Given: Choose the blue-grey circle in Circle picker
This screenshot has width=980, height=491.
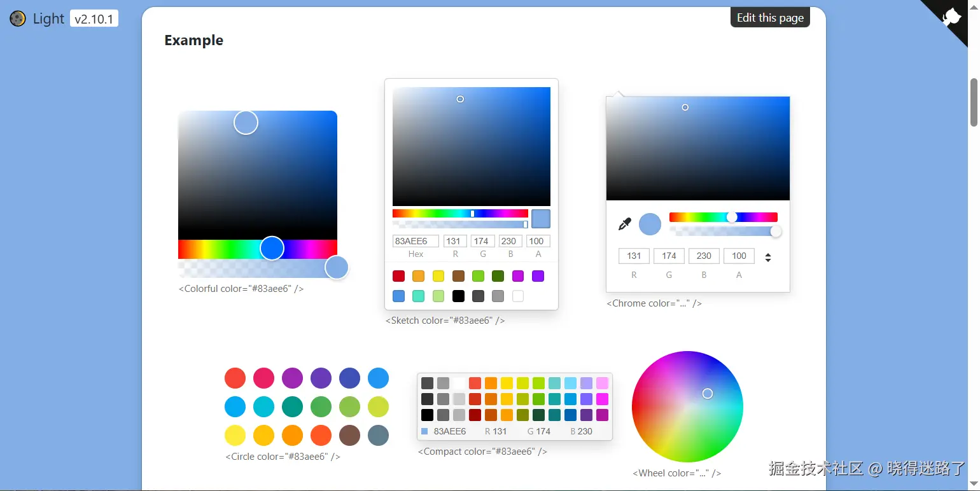Looking at the screenshot, I should (378, 435).
